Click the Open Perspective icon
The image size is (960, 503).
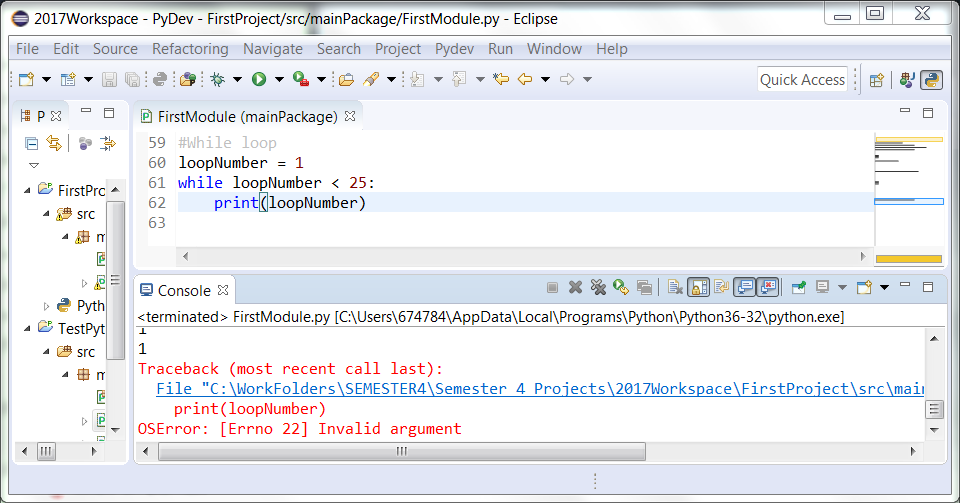[877, 80]
